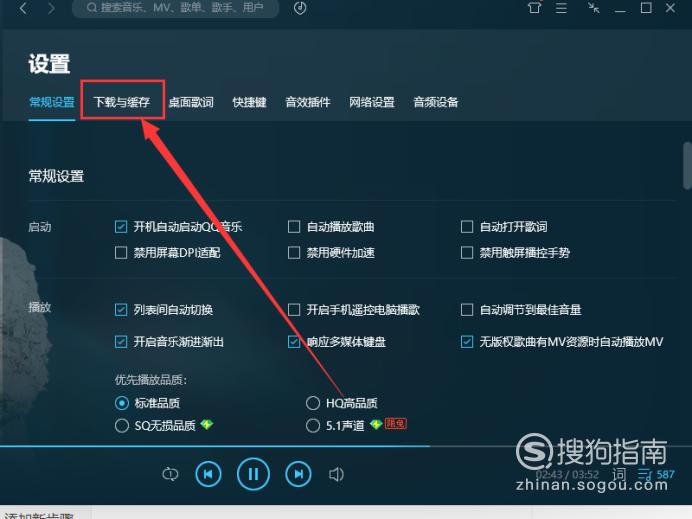The height and width of the screenshot is (519, 692).
Task: Switch to mini mode icon
Action: click(x=594, y=8)
